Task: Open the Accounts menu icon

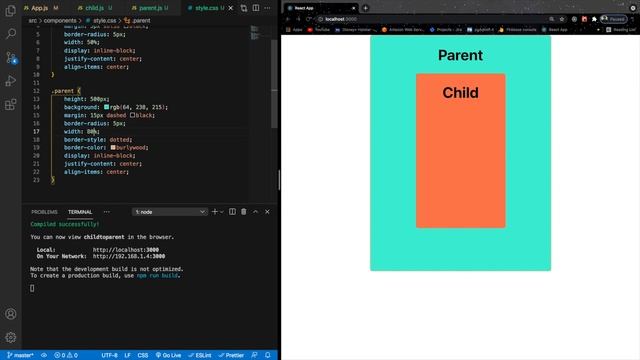Action: click(x=11, y=313)
